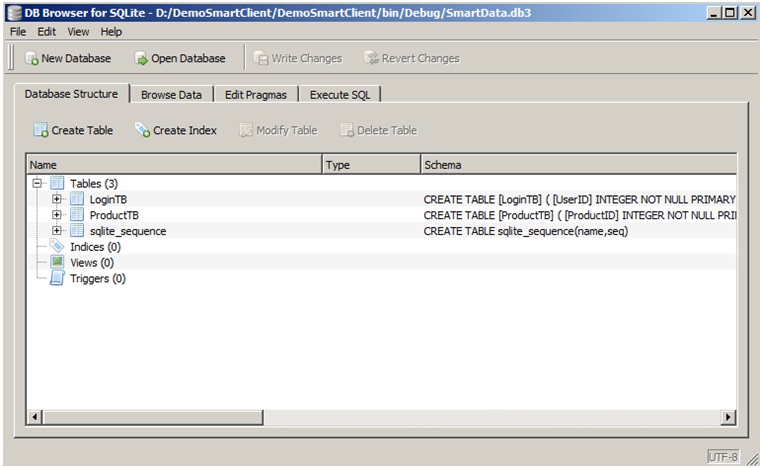
Task: Click the Delete Table icon
Action: [x=346, y=130]
